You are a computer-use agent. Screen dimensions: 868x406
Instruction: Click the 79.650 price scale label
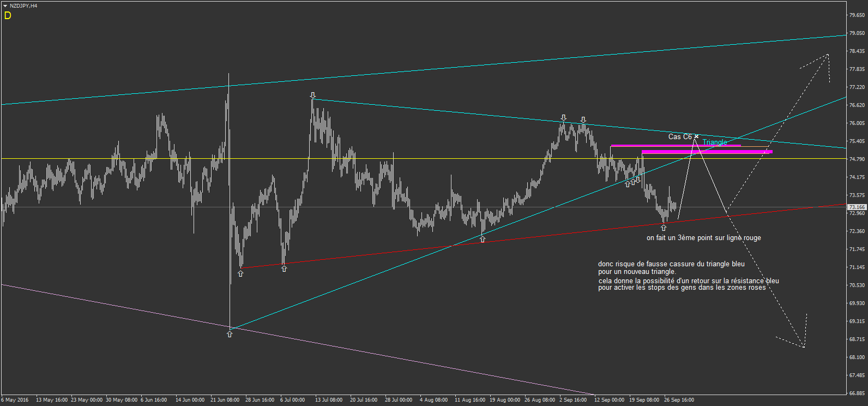click(x=857, y=15)
